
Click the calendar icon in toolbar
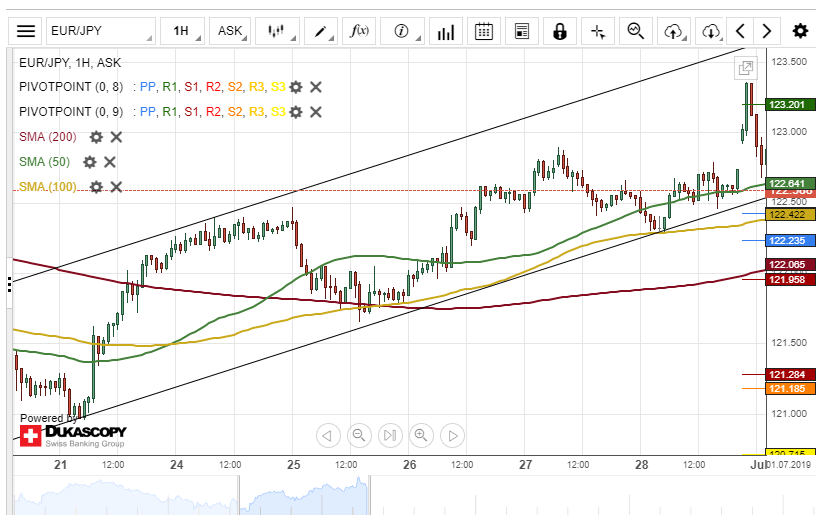(x=484, y=31)
